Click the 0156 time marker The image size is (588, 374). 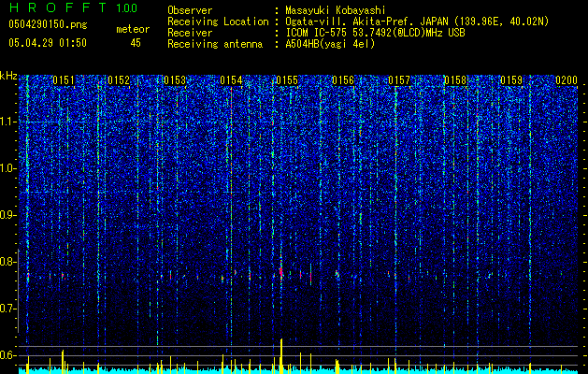tap(343, 80)
